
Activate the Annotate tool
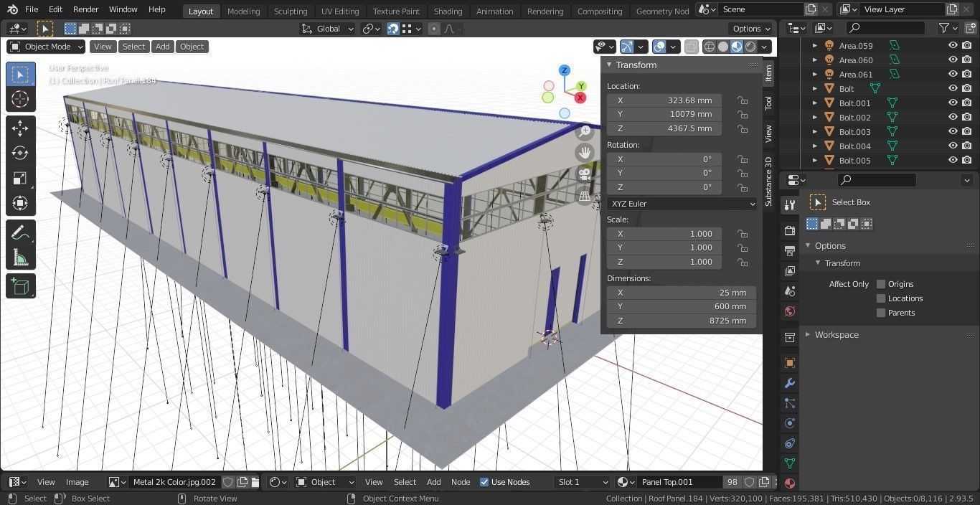[20, 230]
